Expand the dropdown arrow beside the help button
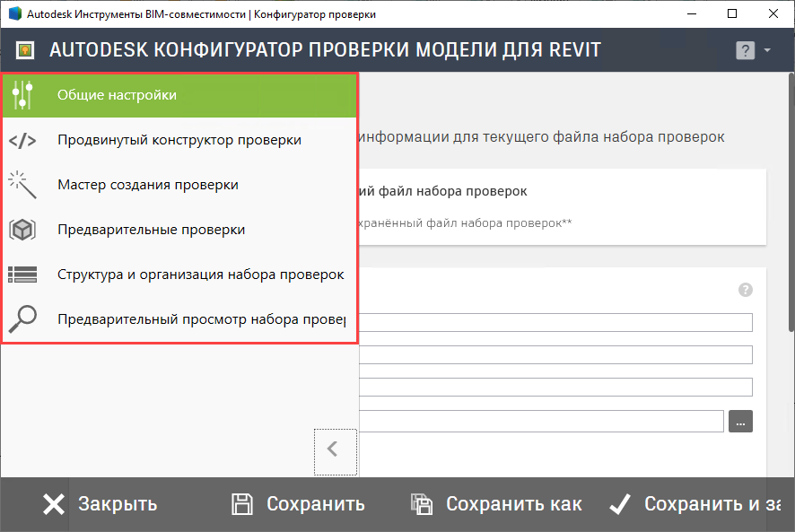The width and height of the screenshot is (795, 532). pyautogui.click(x=767, y=50)
